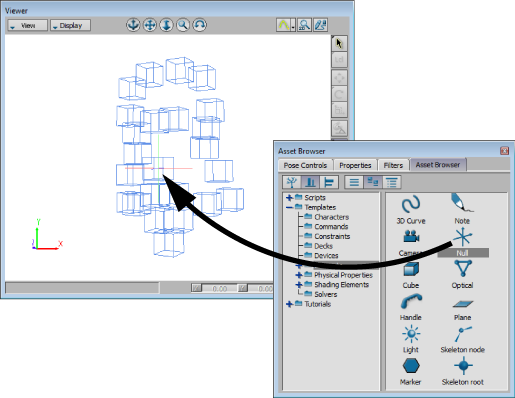Screen dimensions: 515x398
Task: Expand the Scripts folder
Action: coord(289,198)
